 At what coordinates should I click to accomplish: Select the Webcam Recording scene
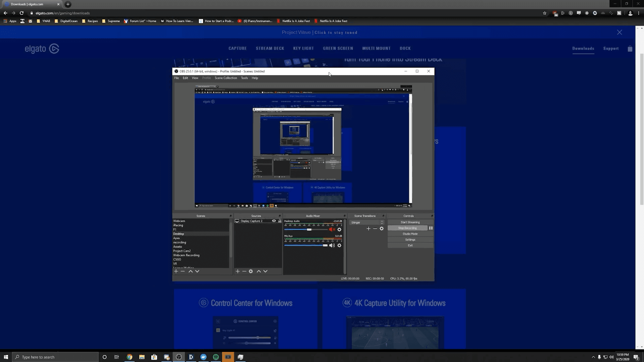pyautogui.click(x=201, y=255)
